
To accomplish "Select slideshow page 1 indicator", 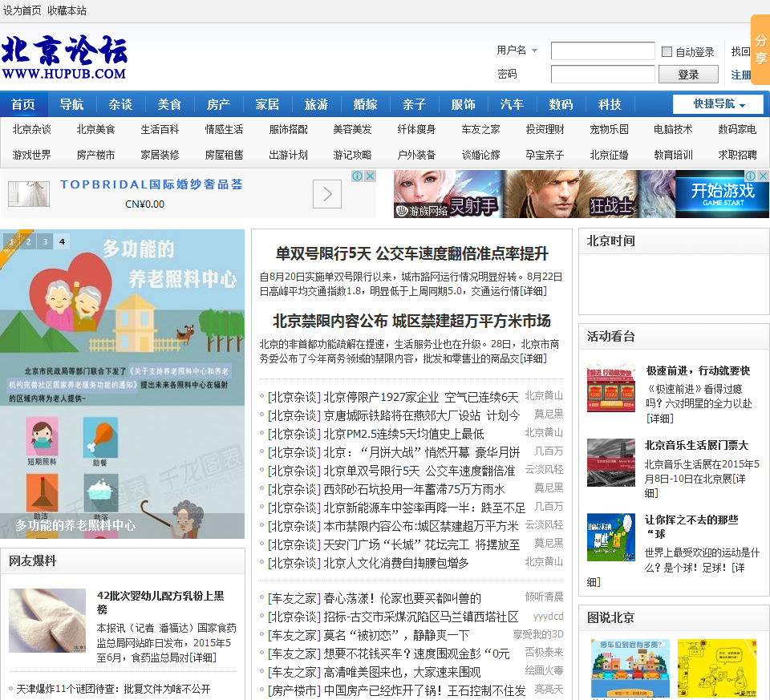I will tap(12, 241).
